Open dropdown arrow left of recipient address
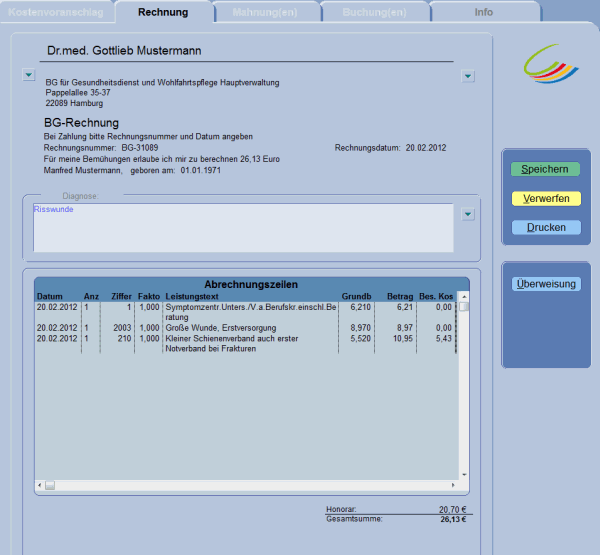This screenshot has height=555, width=600. coord(27,75)
